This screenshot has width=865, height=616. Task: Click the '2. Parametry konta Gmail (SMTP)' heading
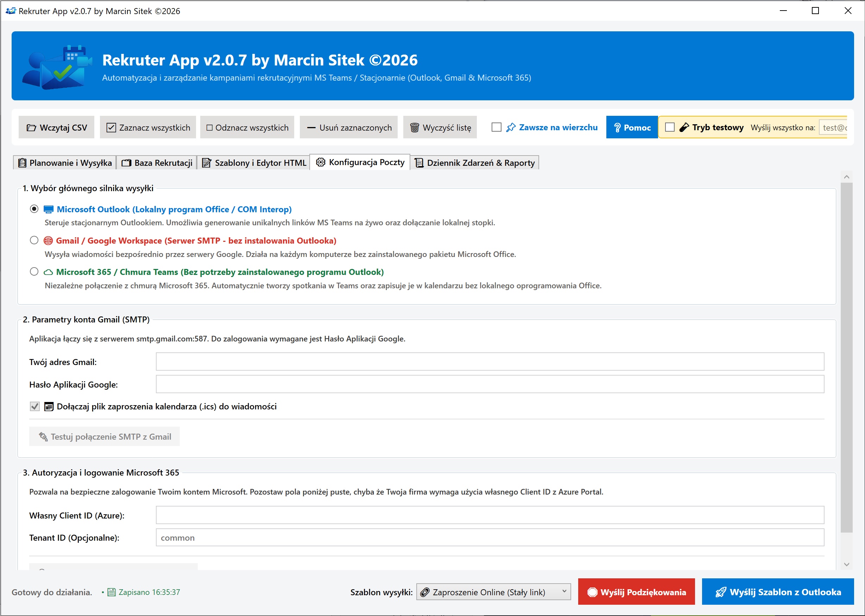click(x=86, y=319)
